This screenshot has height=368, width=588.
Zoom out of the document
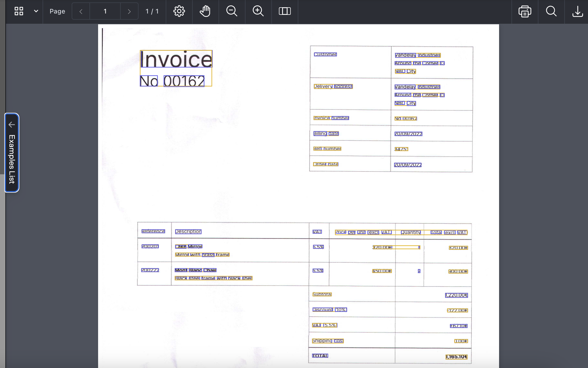[232, 11]
